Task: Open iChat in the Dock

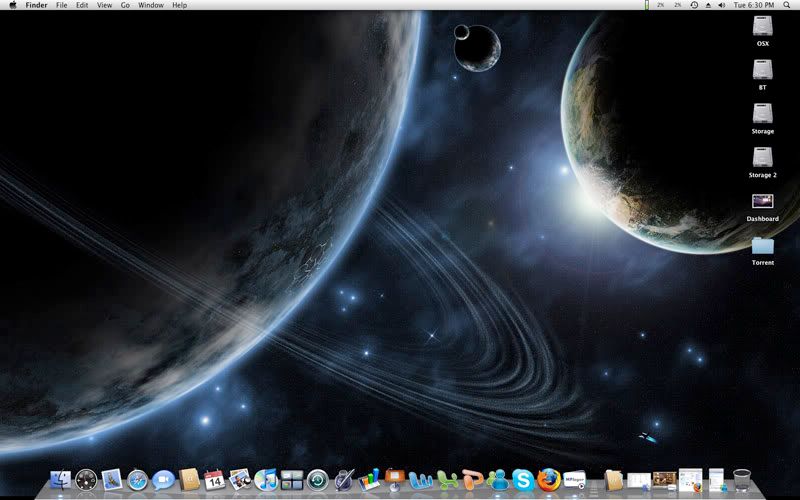Action: coord(164,480)
